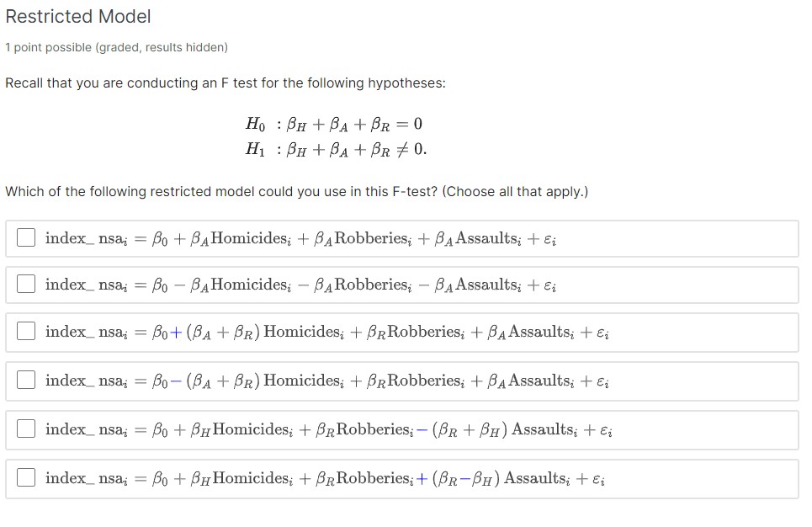Check the option containing plus (βR − βH) Assaults
This screenshot has width=812, height=527.
coord(25,478)
